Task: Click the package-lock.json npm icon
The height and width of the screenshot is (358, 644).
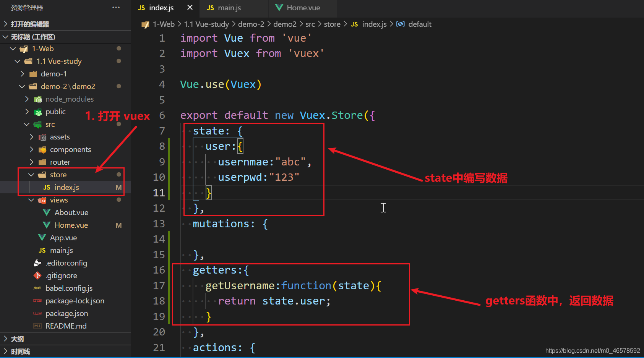Action: [37, 301]
